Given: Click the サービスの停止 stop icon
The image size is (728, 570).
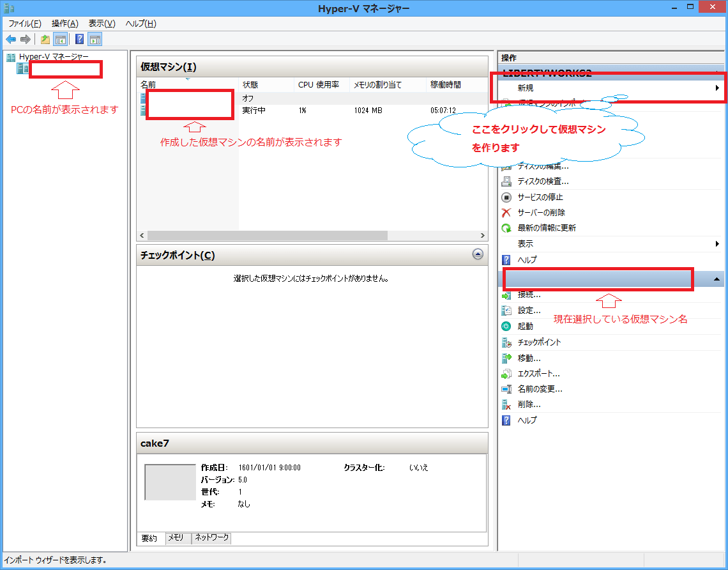Looking at the screenshot, I should pyautogui.click(x=506, y=197).
